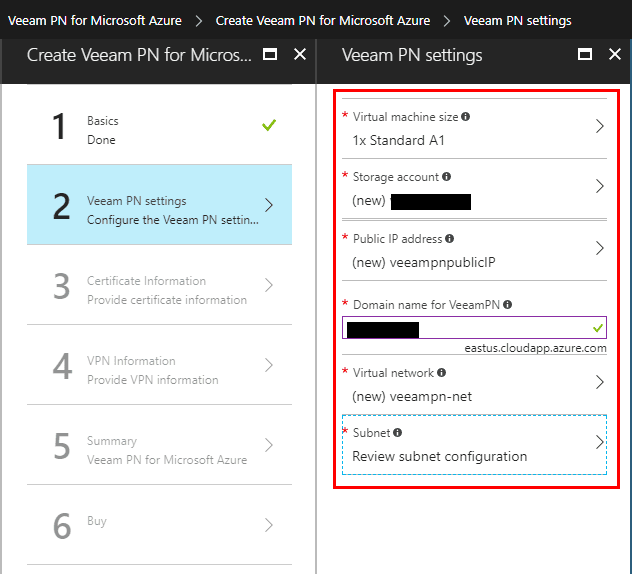Show info tooltip for Virtual network
The height and width of the screenshot is (574, 632).
(441, 372)
